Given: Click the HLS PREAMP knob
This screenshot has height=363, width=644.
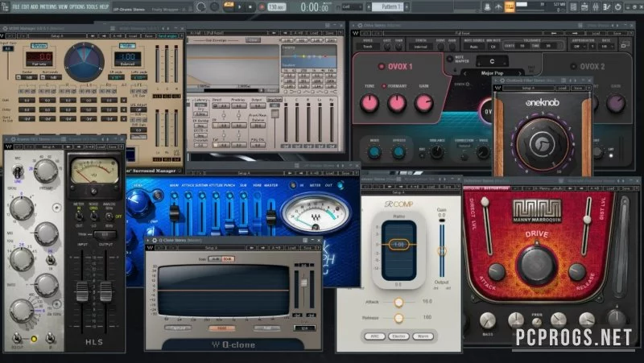Looking at the screenshot, I should [45, 171].
